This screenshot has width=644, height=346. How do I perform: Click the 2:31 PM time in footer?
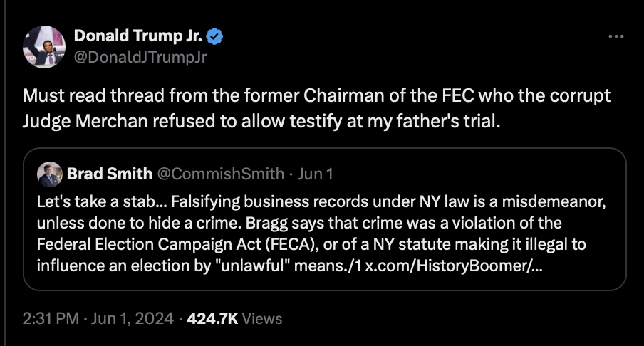pos(50,319)
